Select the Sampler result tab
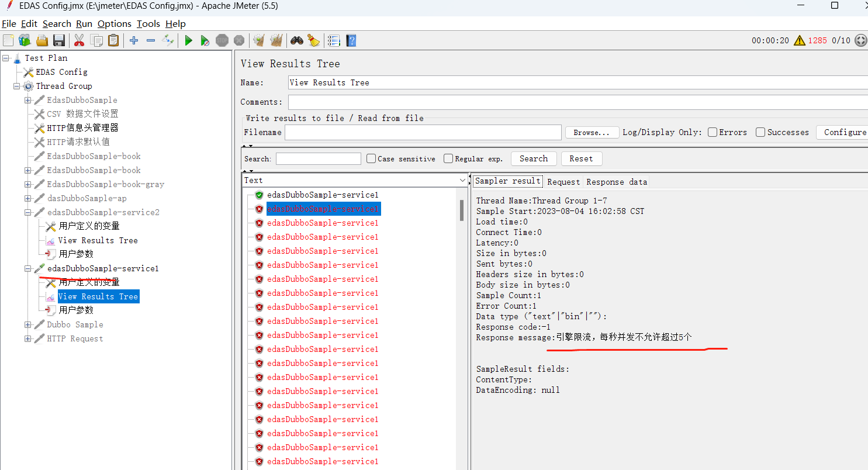 click(x=507, y=181)
